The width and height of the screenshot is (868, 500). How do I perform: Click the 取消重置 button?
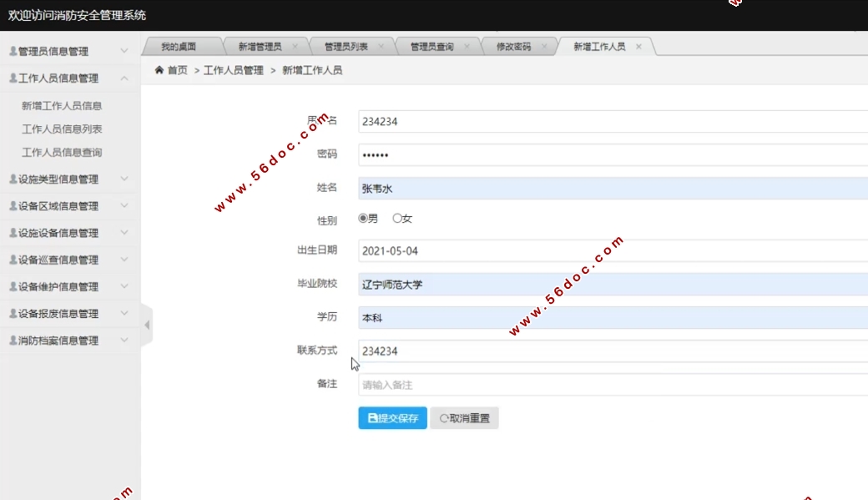pos(464,418)
